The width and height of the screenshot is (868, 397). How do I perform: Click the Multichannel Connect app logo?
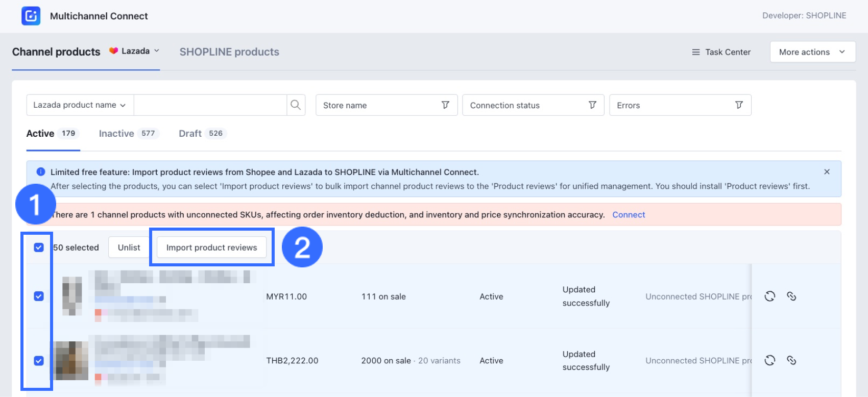point(31,16)
